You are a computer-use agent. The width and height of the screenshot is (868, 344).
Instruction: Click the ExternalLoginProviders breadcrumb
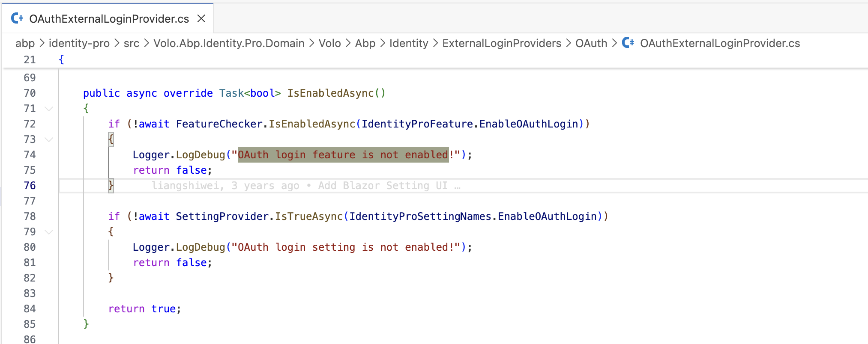501,43
